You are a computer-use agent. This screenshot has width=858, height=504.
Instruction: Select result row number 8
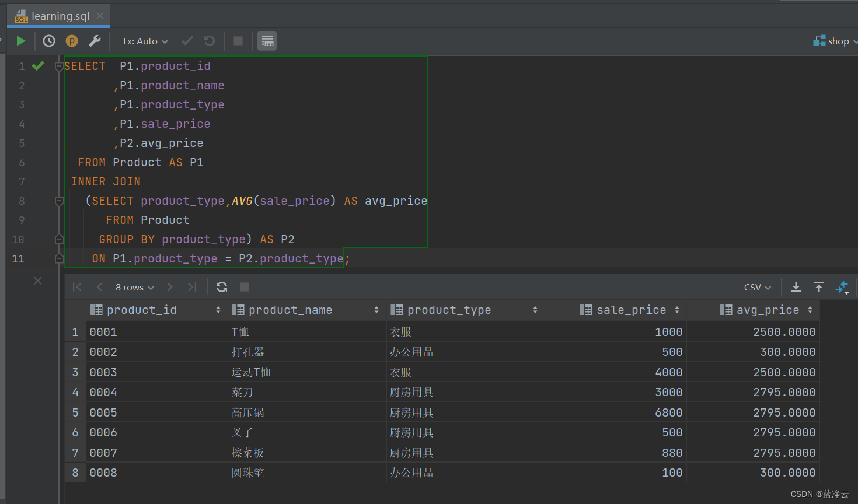coord(75,473)
